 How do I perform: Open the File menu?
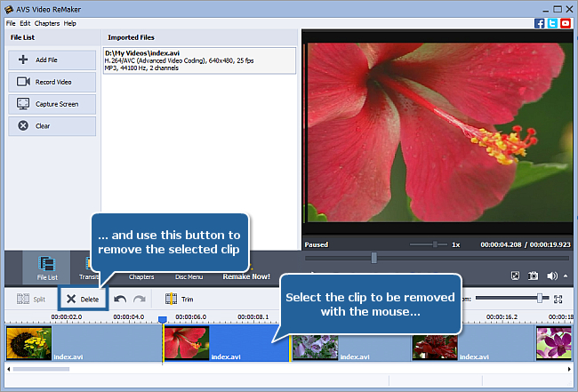(11, 23)
